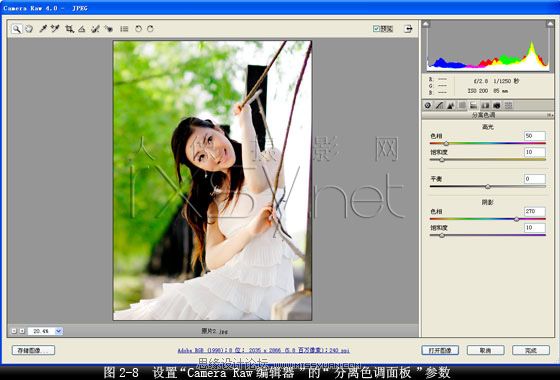Click the 取消 (Cancel) button

[485, 350]
